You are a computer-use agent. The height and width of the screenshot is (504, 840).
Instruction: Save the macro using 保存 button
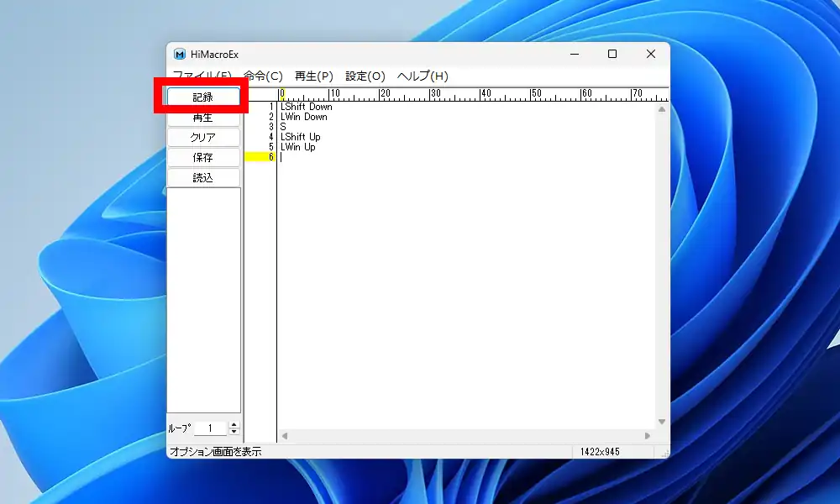pos(203,158)
